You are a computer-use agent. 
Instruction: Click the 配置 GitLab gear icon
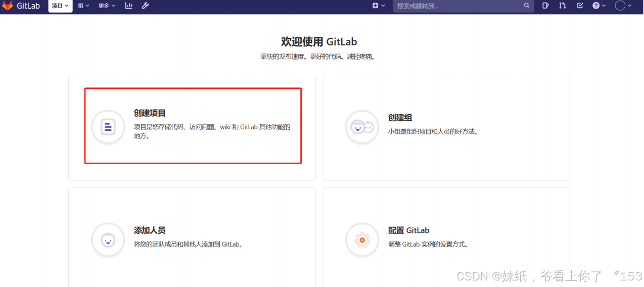coord(362,240)
